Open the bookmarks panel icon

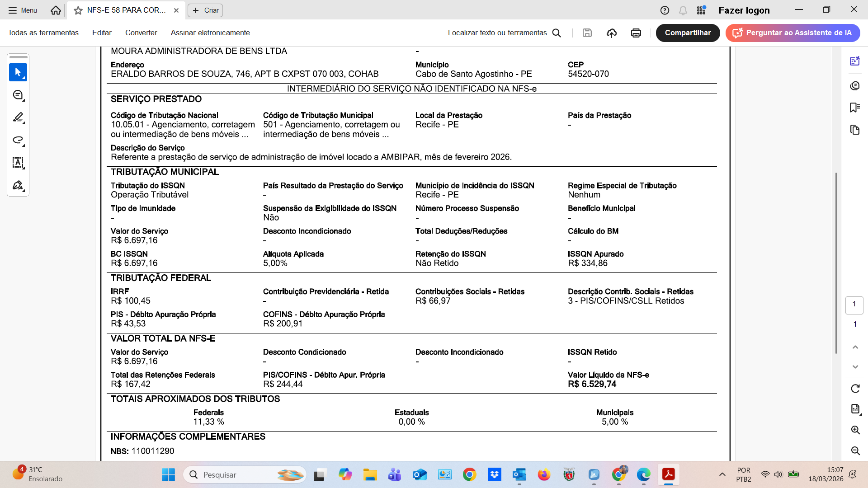(x=854, y=108)
